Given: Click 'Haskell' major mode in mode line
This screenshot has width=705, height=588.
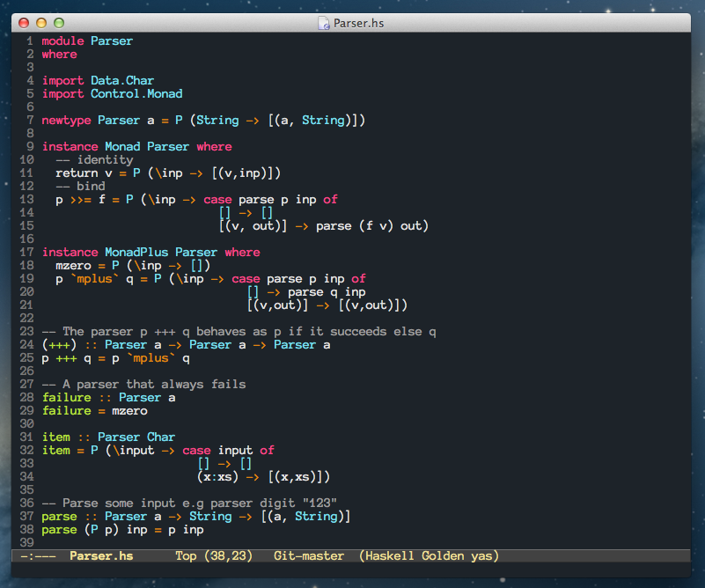Looking at the screenshot, I should coord(389,556).
